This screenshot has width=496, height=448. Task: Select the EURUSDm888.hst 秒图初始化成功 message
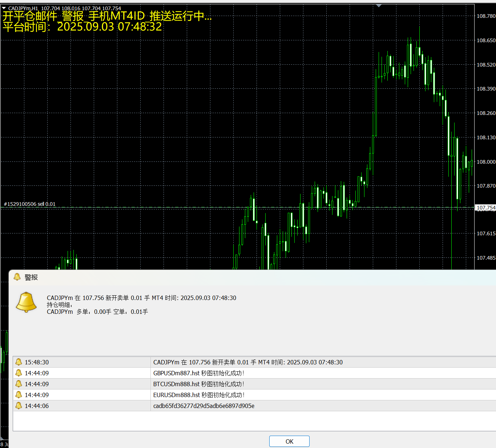(199, 395)
